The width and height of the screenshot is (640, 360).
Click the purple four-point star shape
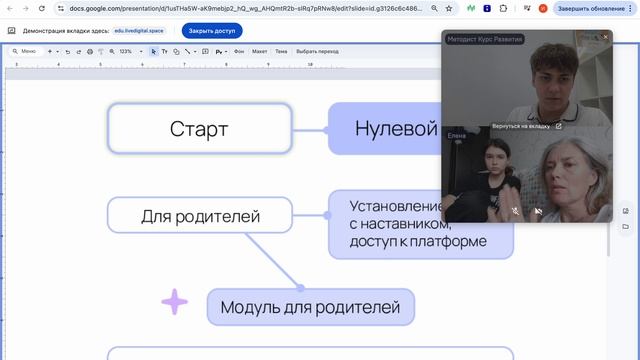click(x=175, y=302)
